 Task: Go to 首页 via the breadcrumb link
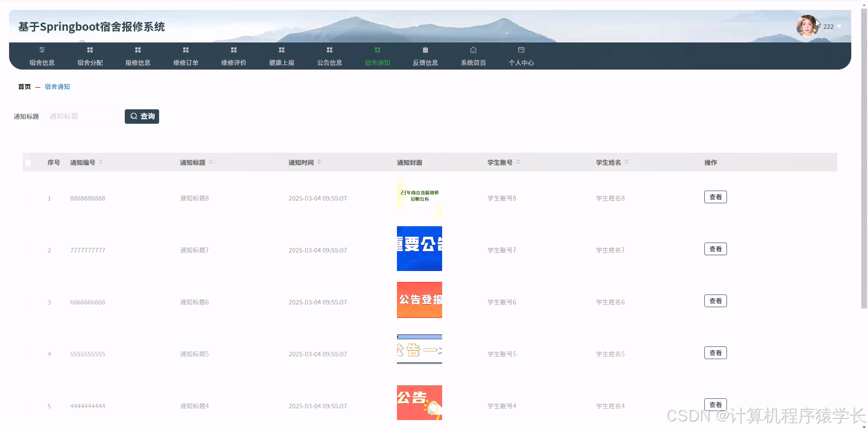[24, 86]
